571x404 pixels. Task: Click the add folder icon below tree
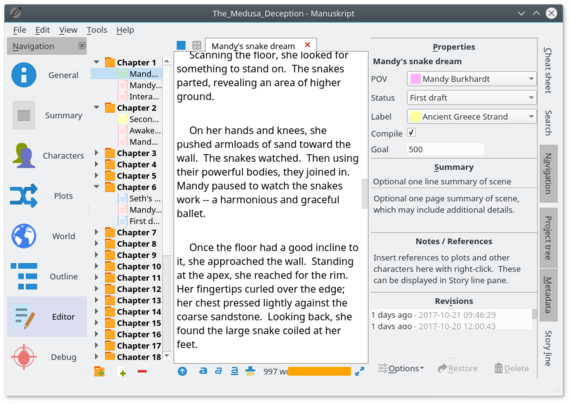[x=99, y=372]
